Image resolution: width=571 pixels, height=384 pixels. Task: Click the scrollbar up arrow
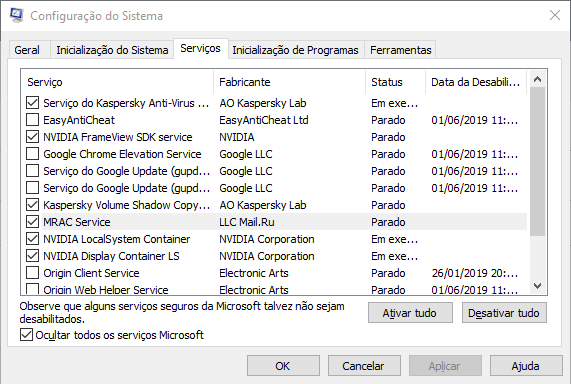click(x=537, y=79)
